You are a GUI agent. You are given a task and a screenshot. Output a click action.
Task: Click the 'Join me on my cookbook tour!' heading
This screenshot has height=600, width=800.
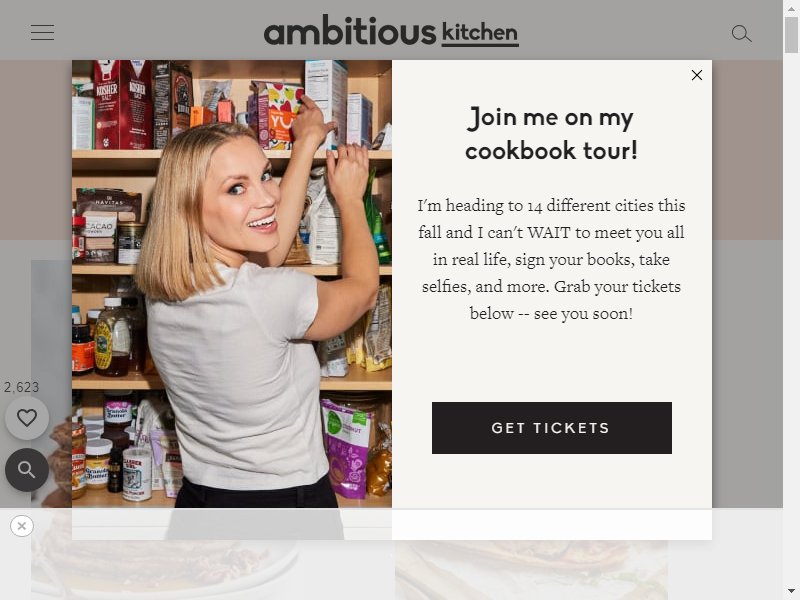coord(551,134)
